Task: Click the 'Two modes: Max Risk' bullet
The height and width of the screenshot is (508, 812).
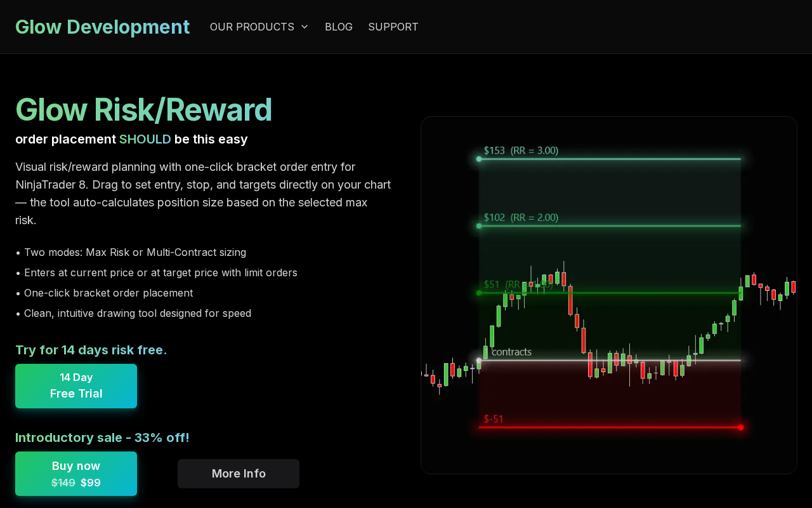Action: [131, 252]
